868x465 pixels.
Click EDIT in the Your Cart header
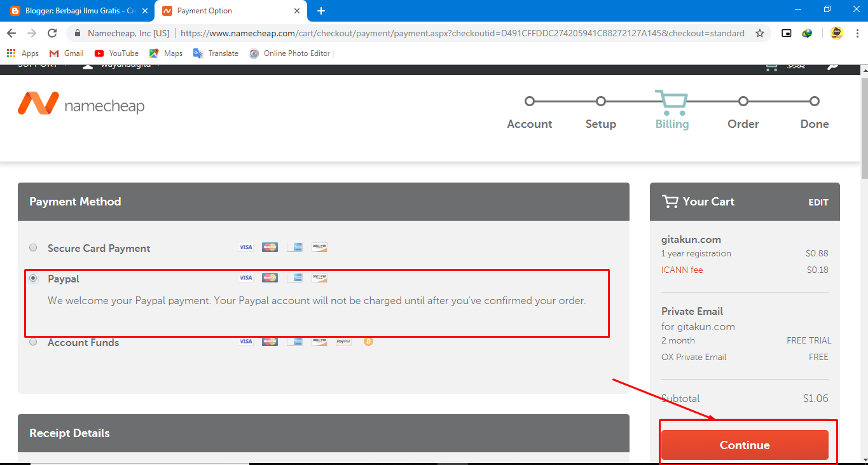tap(818, 202)
